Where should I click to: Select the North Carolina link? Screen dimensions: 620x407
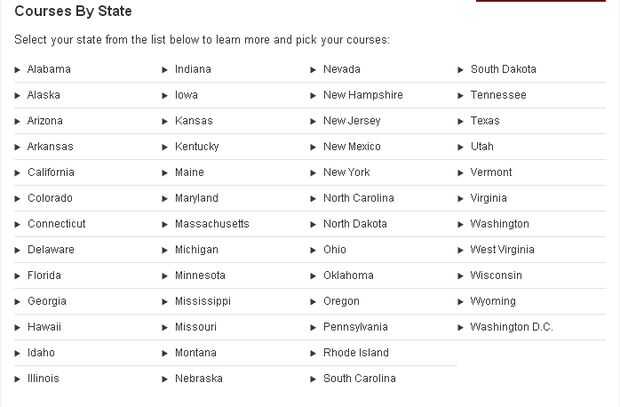[358, 198]
